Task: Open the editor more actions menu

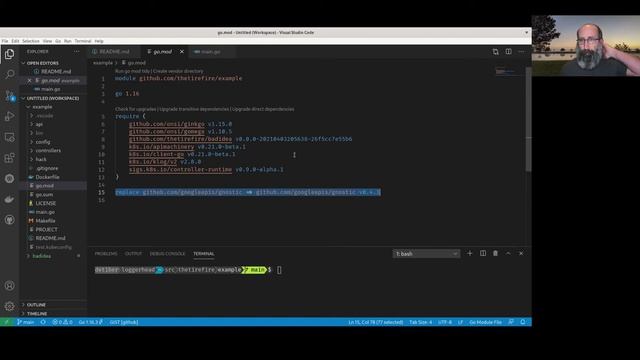Action: pos(521,52)
